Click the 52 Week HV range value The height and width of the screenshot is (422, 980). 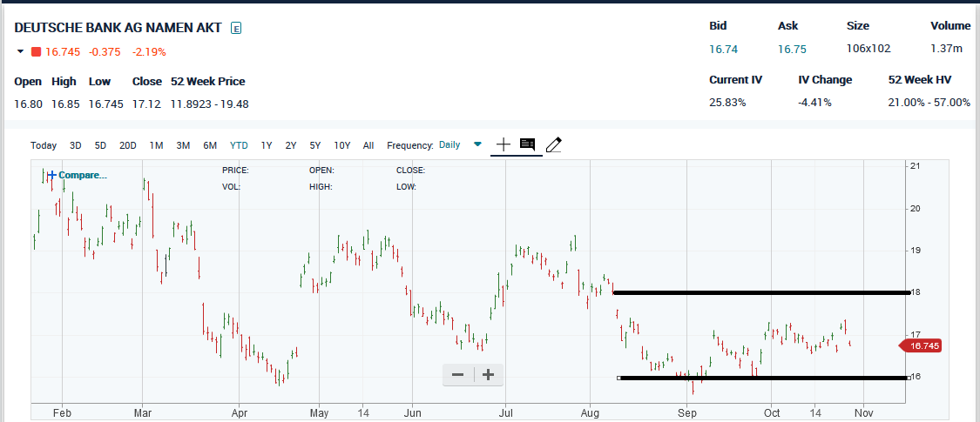929,103
